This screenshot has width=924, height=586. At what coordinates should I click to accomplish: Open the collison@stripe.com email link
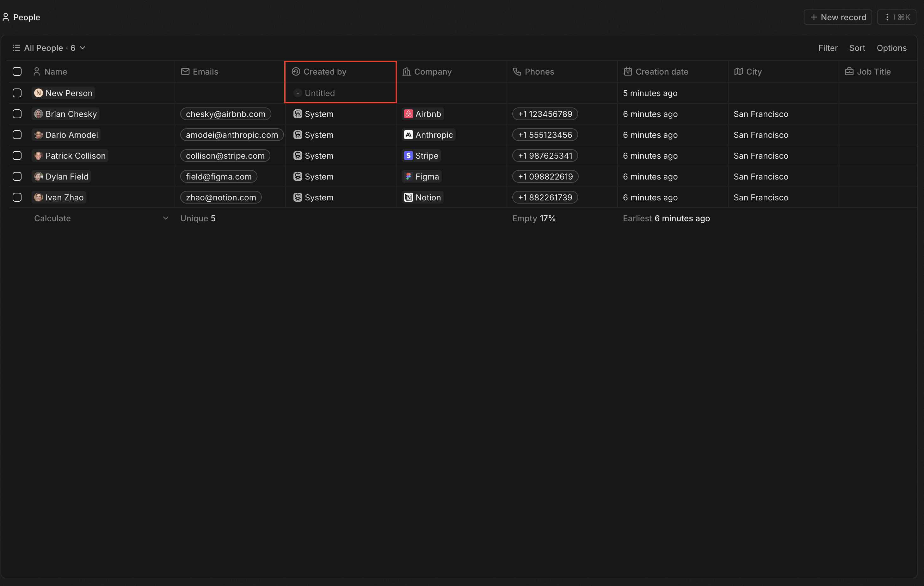pos(225,156)
